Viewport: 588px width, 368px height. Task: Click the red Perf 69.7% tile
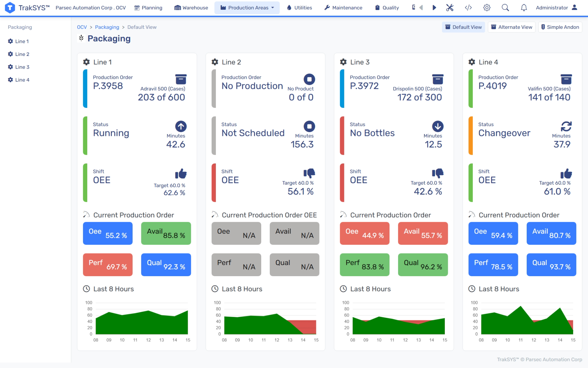pyautogui.click(x=108, y=265)
